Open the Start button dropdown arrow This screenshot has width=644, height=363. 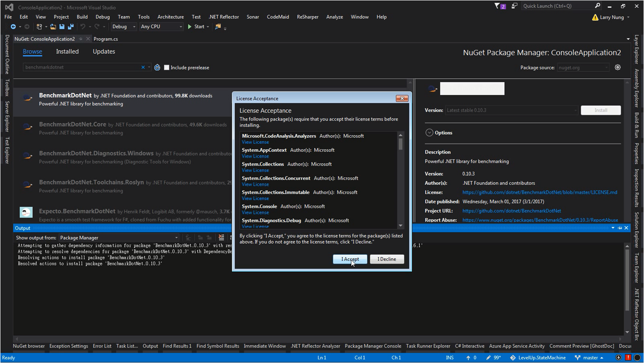(x=209, y=27)
